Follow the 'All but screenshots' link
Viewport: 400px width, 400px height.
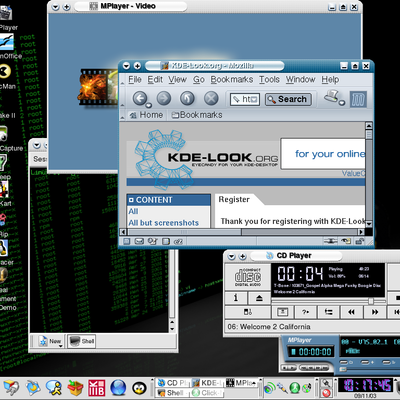[x=164, y=223]
